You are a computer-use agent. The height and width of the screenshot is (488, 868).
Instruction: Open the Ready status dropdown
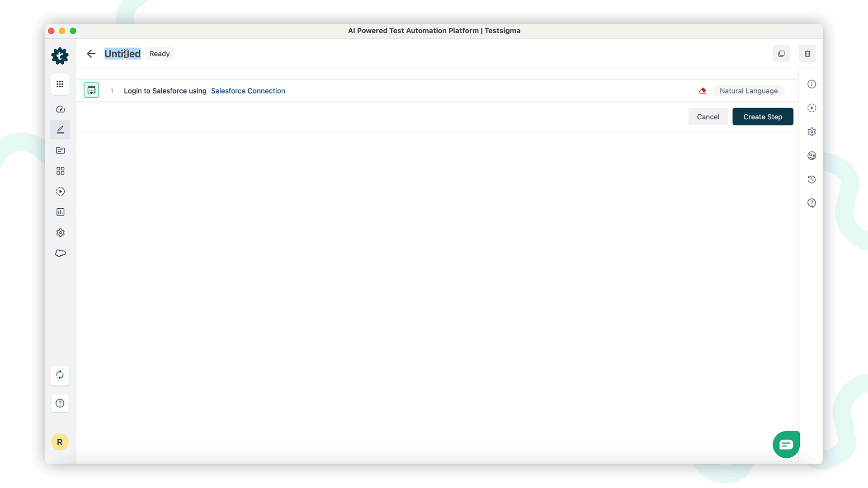pyautogui.click(x=160, y=54)
